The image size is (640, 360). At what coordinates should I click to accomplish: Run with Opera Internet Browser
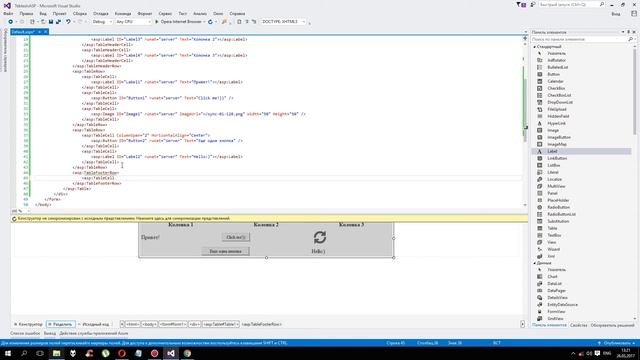pos(178,22)
